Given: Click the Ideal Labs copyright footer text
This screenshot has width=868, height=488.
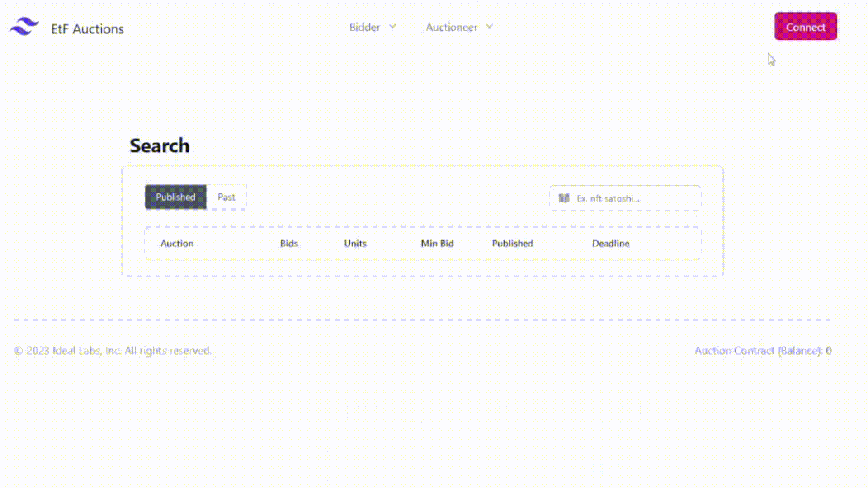Looking at the screenshot, I should click(113, 351).
